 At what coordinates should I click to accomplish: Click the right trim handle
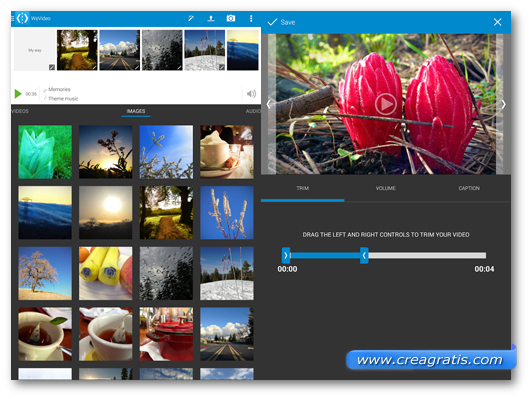pos(364,256)
